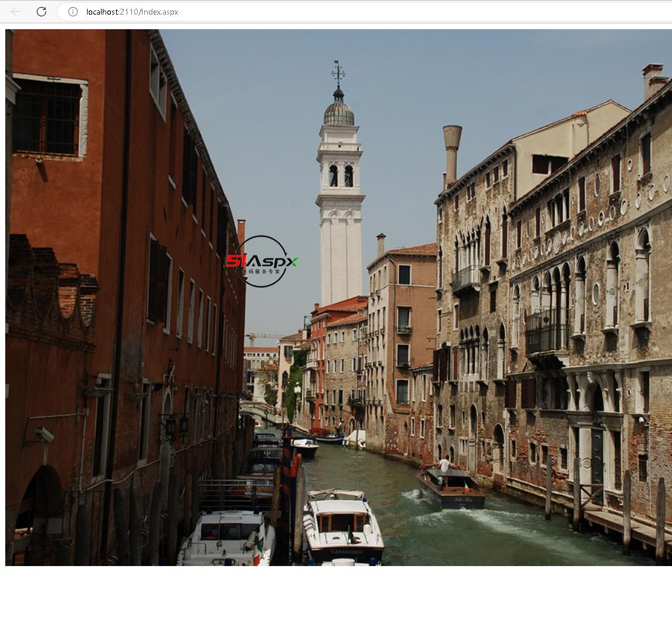Screen dimensions: 672x618
Task: Open the Venice canal photo
Action: click(x=339, y=297)
